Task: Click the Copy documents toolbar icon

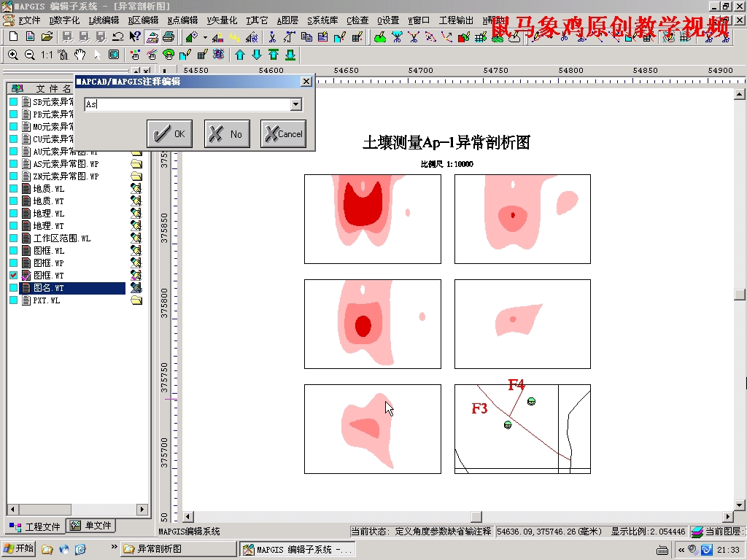Action: 307,36
